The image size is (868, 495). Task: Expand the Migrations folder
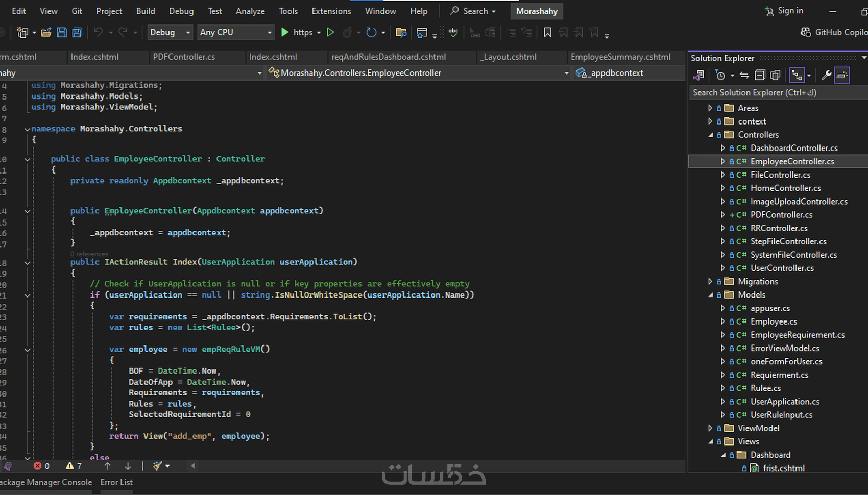710,281
